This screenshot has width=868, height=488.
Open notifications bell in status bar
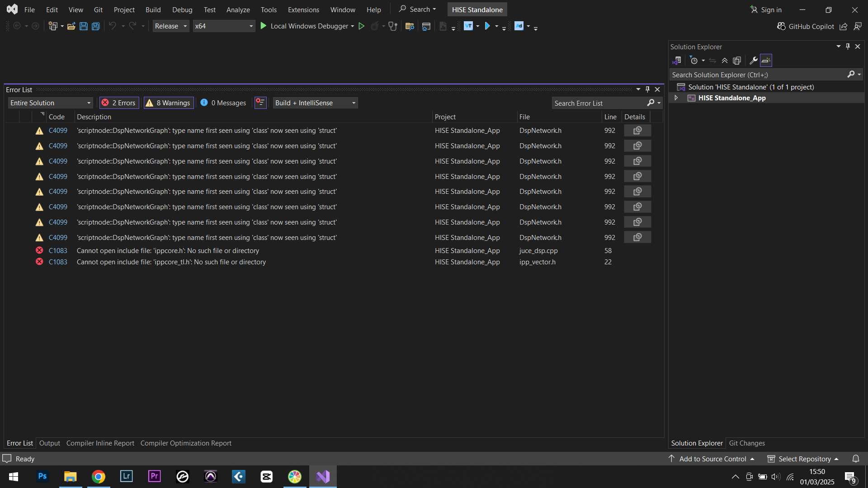click(x=856, y=459)
